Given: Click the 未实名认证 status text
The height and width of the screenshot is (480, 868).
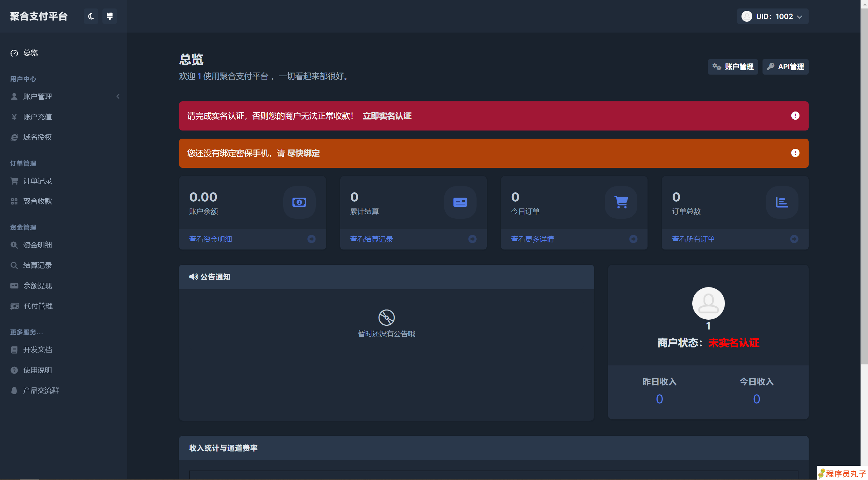Looking at the screenshot, I should (x=734, y=343).
